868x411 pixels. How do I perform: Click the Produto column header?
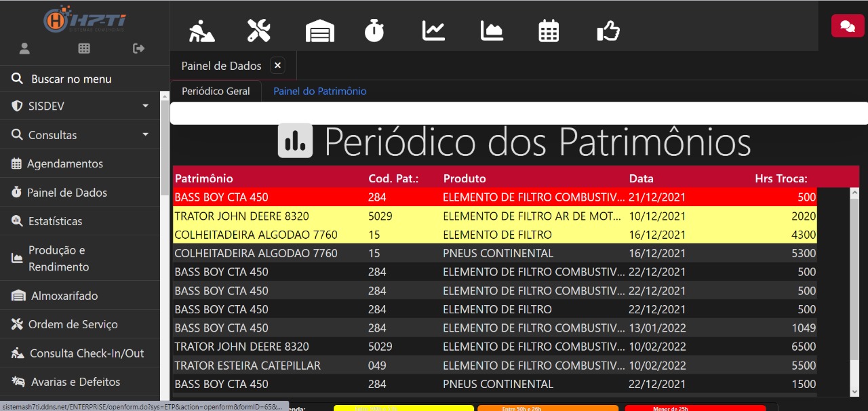(465, 178)
